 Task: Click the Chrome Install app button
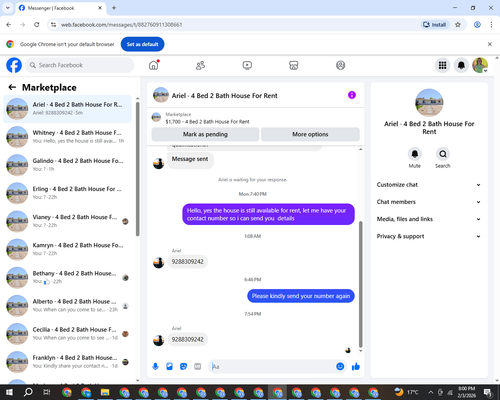(x=435, y=25)
